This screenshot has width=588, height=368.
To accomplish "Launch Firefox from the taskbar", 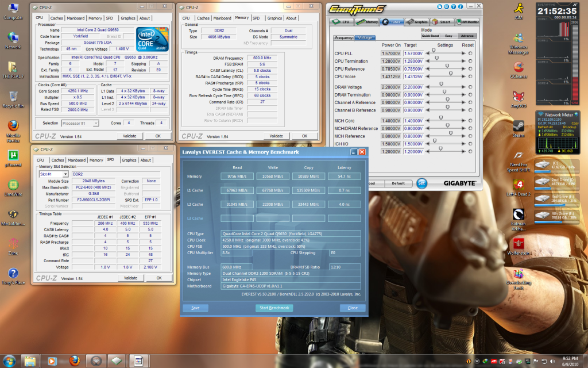I will point(74,361).
